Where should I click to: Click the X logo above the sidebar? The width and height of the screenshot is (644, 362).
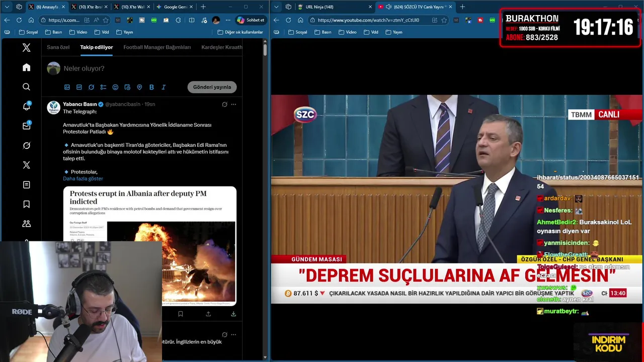(x=26, y=48)
